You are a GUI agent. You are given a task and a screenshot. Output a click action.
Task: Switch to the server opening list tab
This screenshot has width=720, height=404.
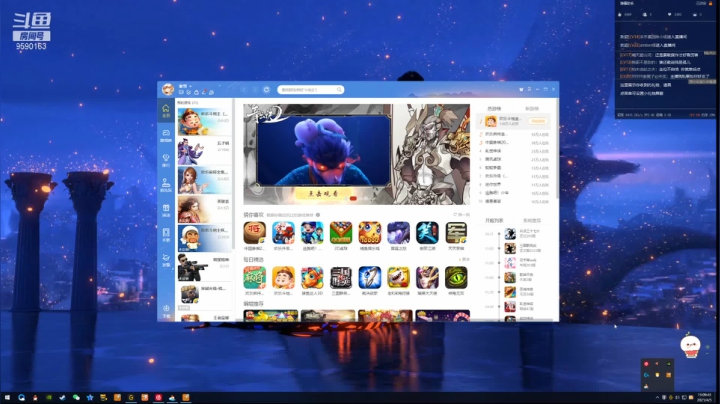point(494,220)
